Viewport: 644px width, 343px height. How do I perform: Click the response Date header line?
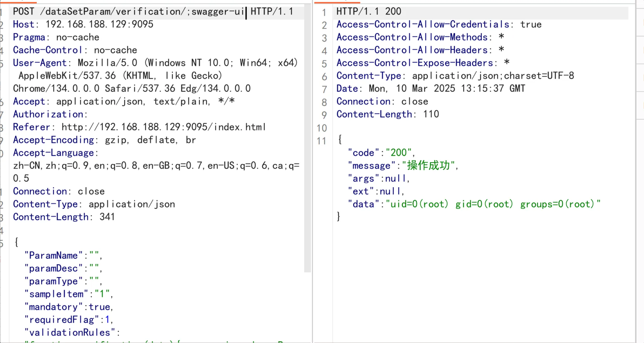coord(431,89)
